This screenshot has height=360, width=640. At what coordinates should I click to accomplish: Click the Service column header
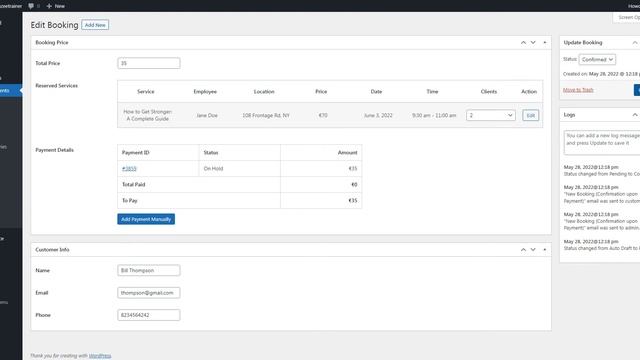(146, 91)
